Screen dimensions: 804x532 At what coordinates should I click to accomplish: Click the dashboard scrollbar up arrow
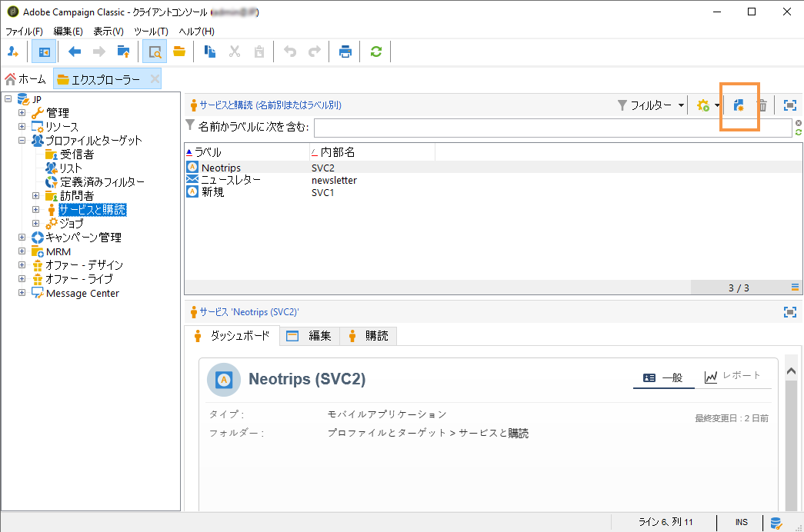791,371
